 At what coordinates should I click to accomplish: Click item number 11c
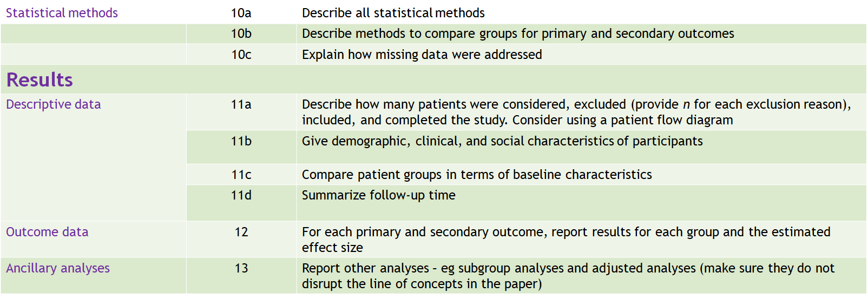point(241,175)
